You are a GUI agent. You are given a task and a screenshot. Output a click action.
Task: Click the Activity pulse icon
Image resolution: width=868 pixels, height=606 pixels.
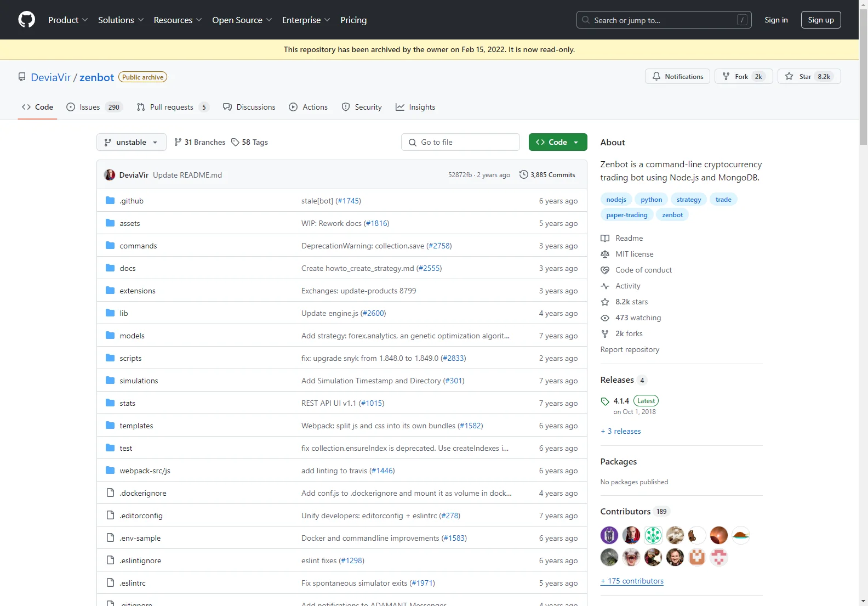[x=605, y=286]
